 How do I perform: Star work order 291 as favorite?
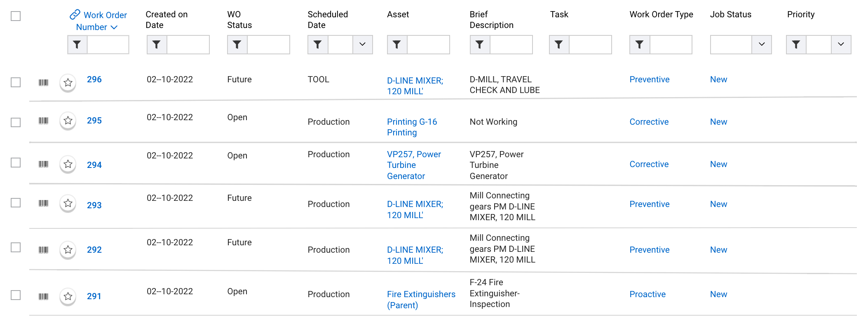click(x=68, y=296)
